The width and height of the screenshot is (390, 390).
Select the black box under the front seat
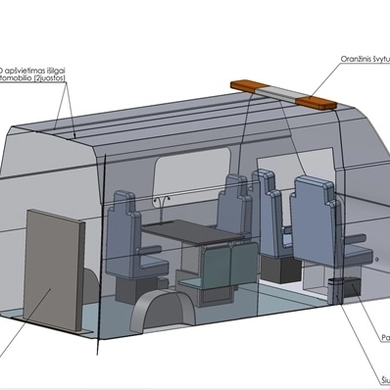352,288
